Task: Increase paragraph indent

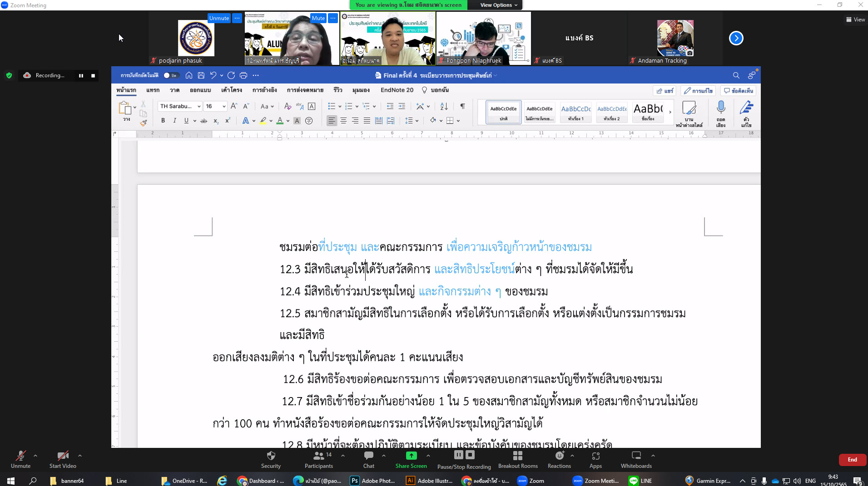Action: 402,106
